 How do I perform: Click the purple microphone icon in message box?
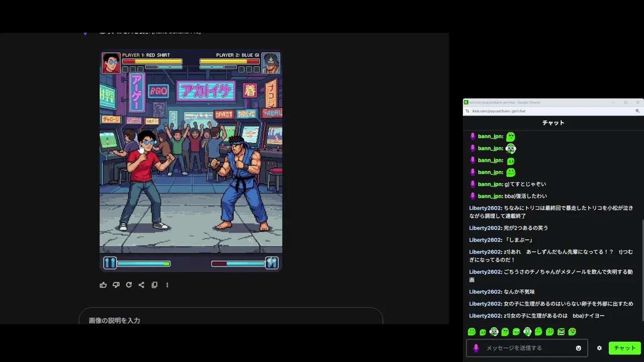[x=476, y=348]
